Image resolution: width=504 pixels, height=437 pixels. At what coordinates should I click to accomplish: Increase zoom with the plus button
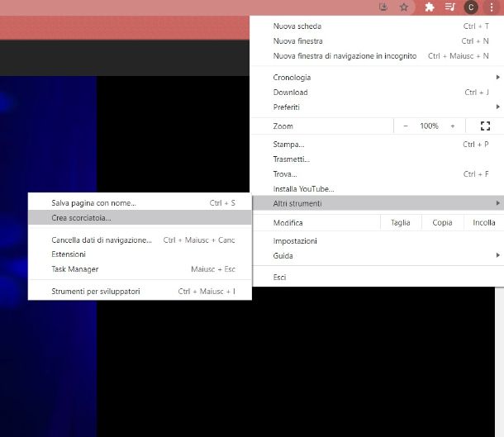click(x=453, y=126)
